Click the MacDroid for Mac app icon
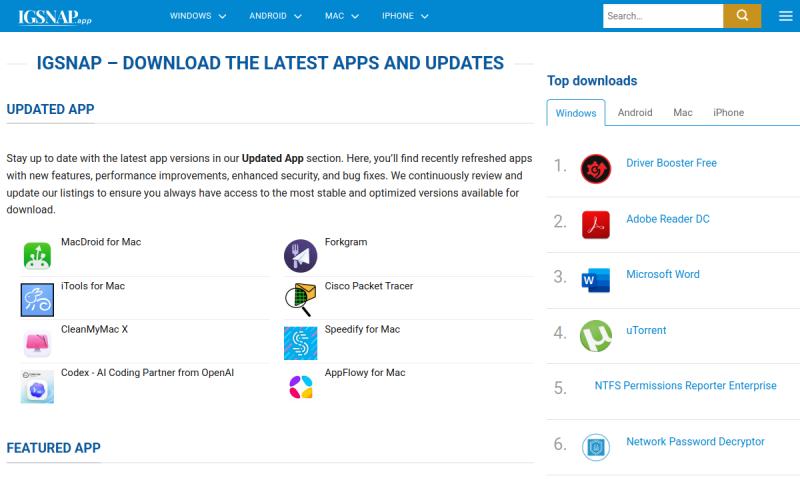 click(37, 255)
